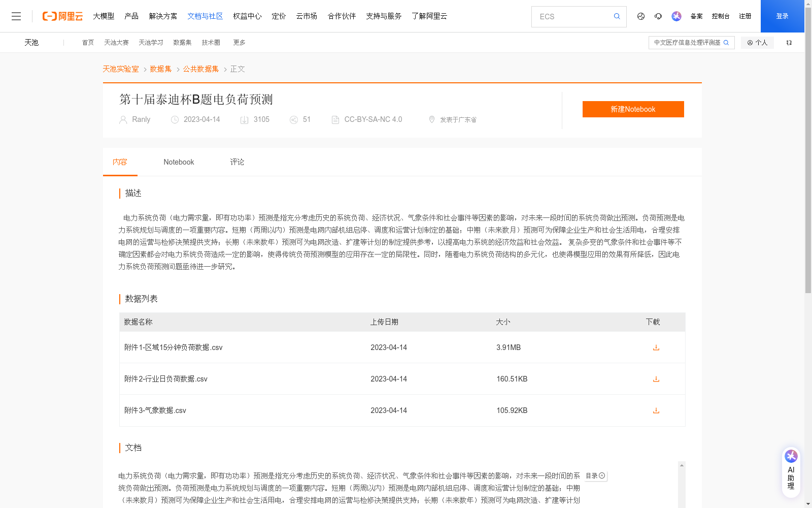The width and height of the screenshot is (812, 508).
Task: Expand the 更多 menu in Tianchi nav
Action: tap(239, 43)
